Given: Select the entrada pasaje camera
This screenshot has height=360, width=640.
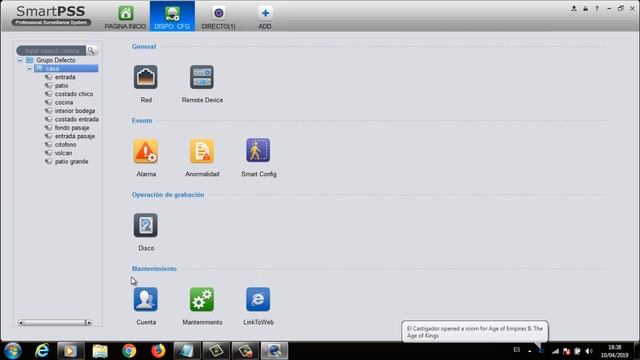Looking at the screenshot, I should point(75,136).
